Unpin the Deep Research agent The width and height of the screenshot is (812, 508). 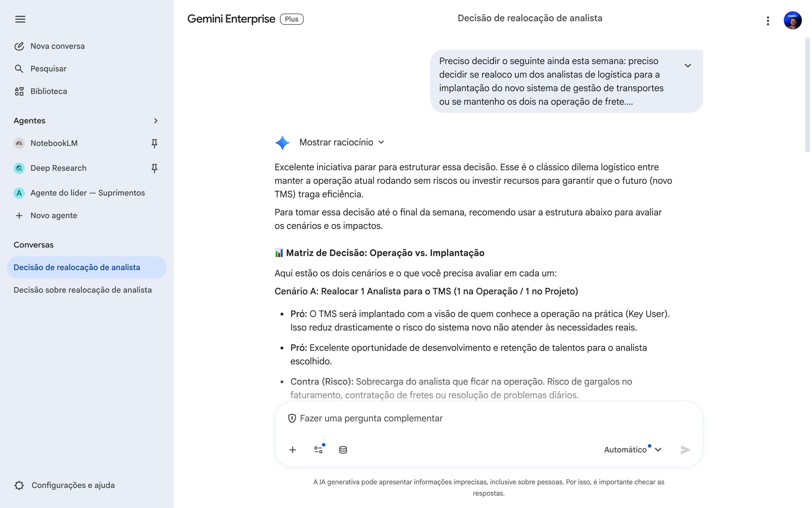point(154,168)
